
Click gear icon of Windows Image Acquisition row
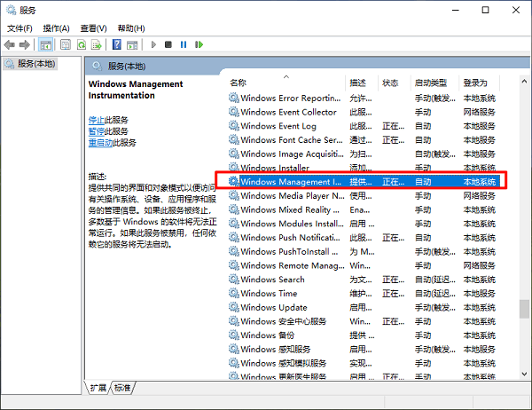tap(234, 154)
